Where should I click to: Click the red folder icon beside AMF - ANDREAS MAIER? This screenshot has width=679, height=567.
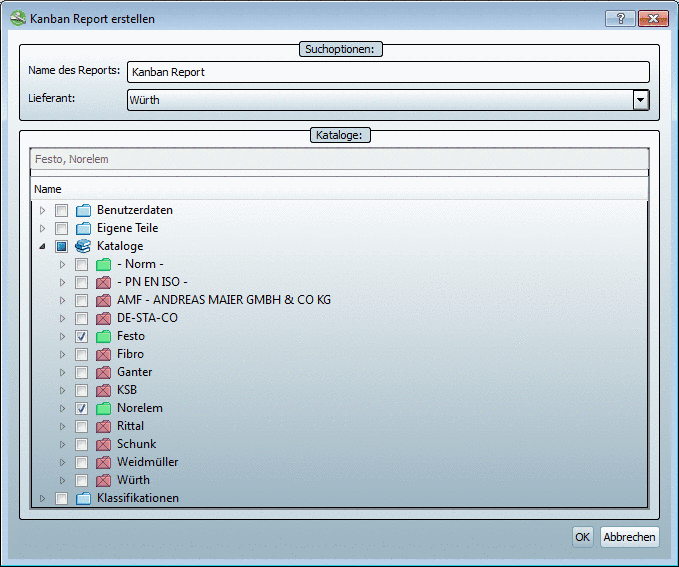pyautogui.click(x=103, y=300)
